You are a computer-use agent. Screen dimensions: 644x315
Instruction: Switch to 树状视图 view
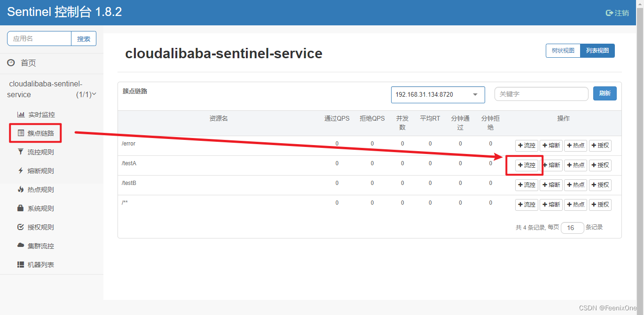563,51
